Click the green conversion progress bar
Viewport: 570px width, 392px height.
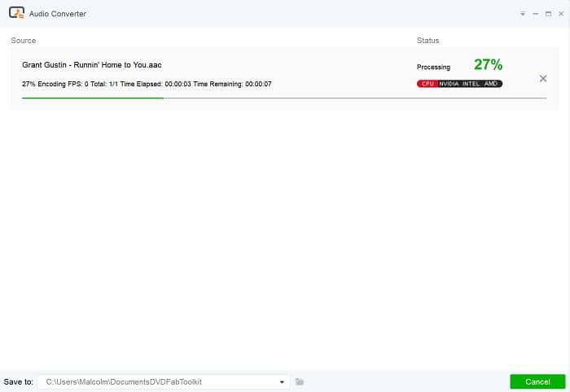click(284, 98)
